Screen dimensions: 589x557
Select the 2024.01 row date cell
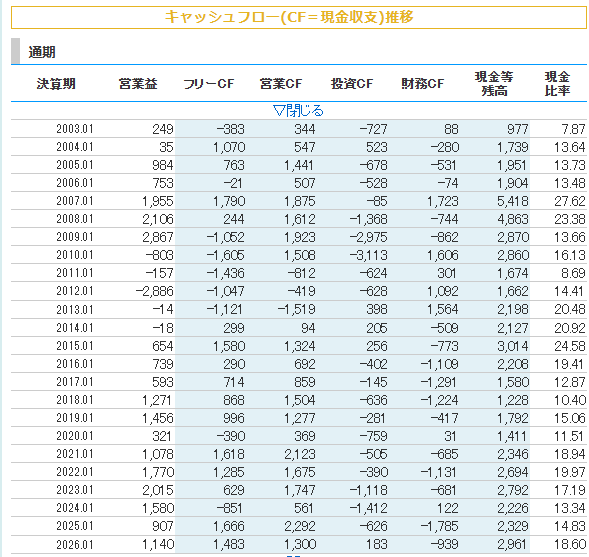point(74,508)
